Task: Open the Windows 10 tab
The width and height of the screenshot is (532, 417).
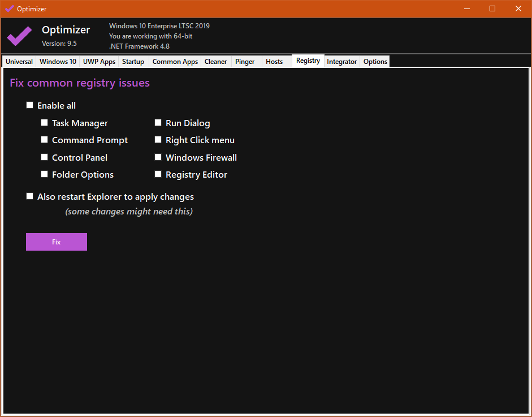Action: 58,62
